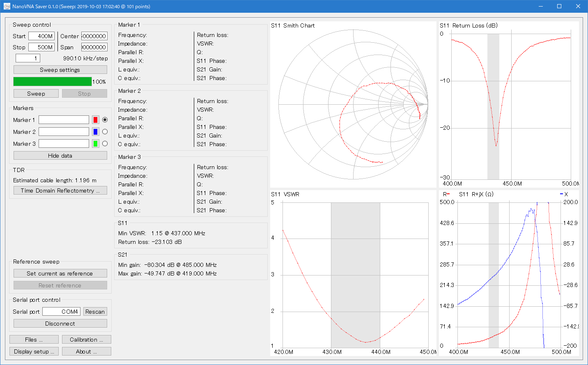
Task: Click the S11 Return Loss chart
Action: (509, 104)
